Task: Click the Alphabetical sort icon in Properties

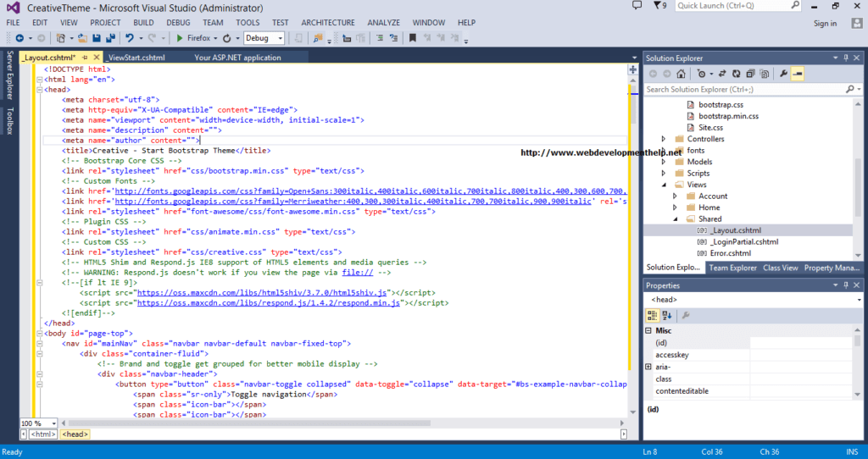Action: 667,315
